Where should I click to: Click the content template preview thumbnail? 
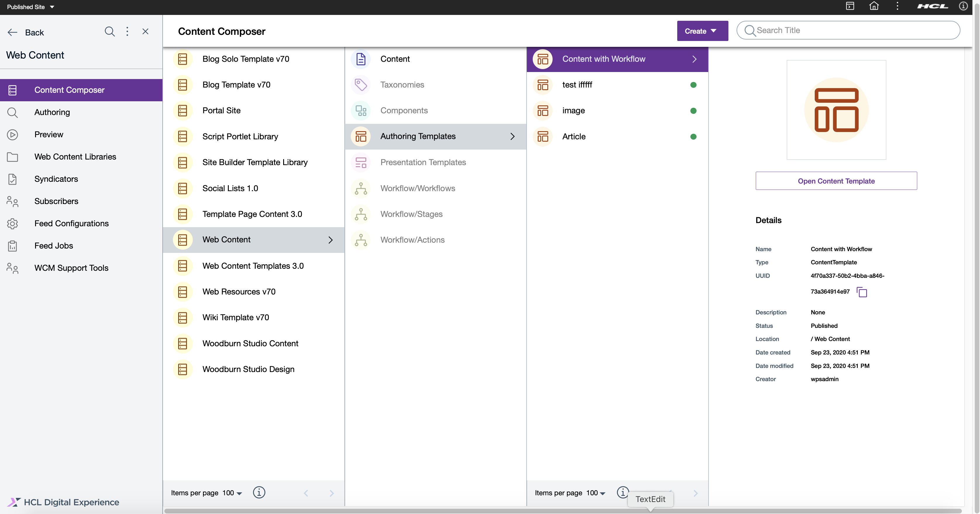point(836,110)
